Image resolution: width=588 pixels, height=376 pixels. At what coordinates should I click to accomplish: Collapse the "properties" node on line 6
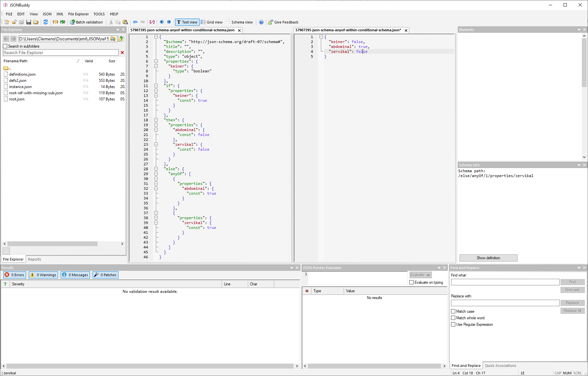pos(156,61)
